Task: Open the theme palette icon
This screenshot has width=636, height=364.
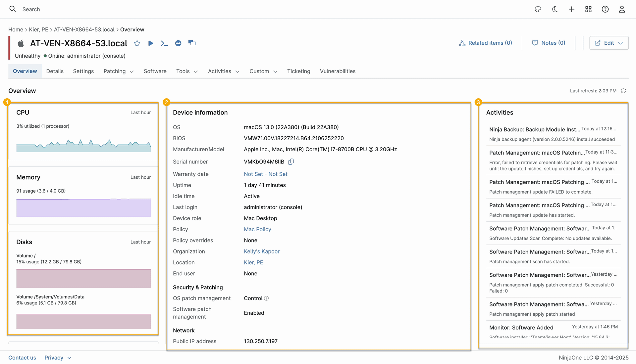Action: 538,9
